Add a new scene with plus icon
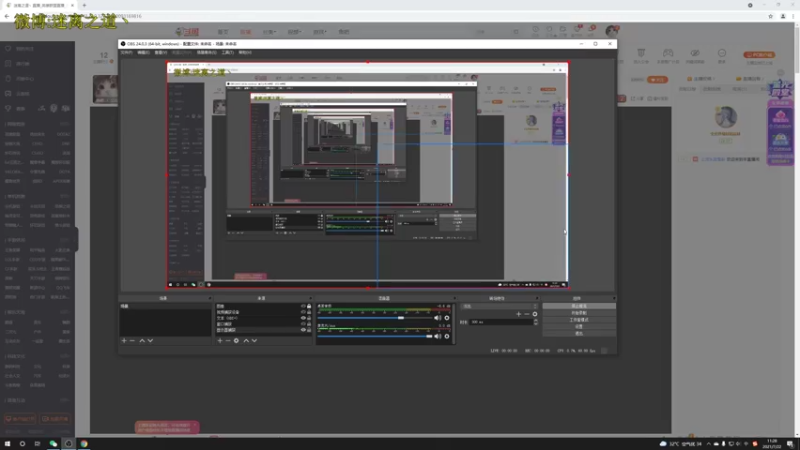 click(x=124, y=340)
